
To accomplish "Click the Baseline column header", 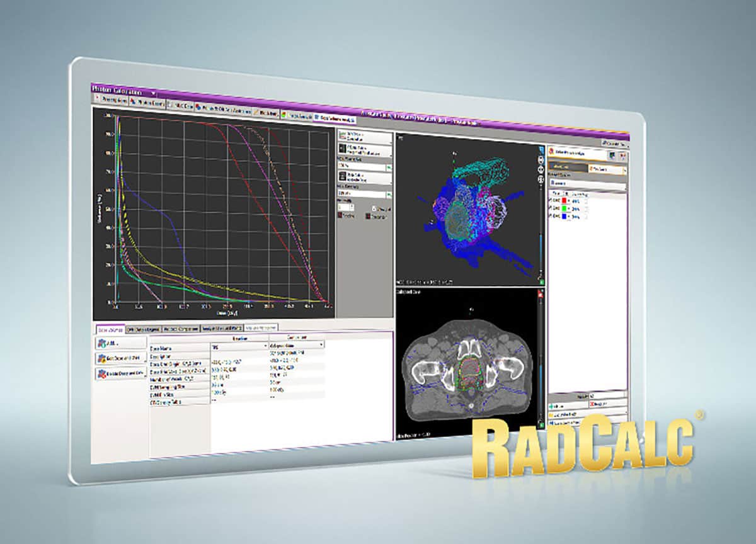I will point(239,338).
